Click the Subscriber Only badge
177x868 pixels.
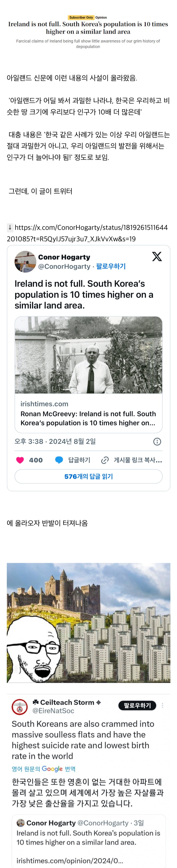(81, 17)
